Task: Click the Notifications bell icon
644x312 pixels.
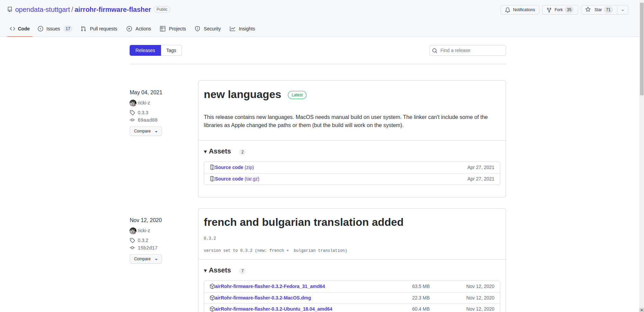Action: 507,10
